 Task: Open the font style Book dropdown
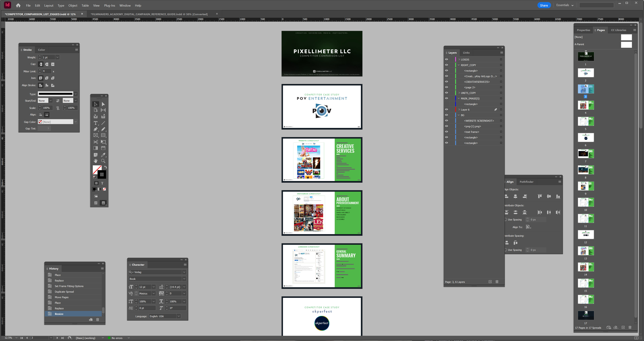[184, 279]
